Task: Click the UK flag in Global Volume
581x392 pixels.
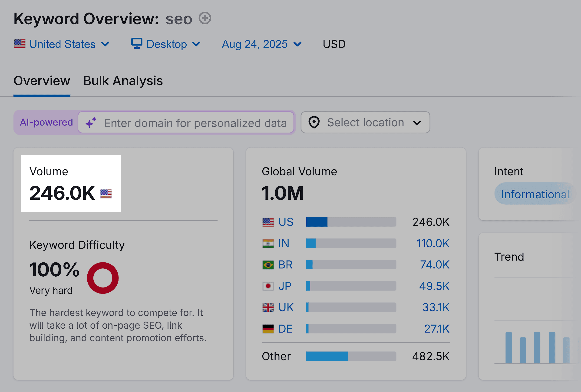Action: 268,307
